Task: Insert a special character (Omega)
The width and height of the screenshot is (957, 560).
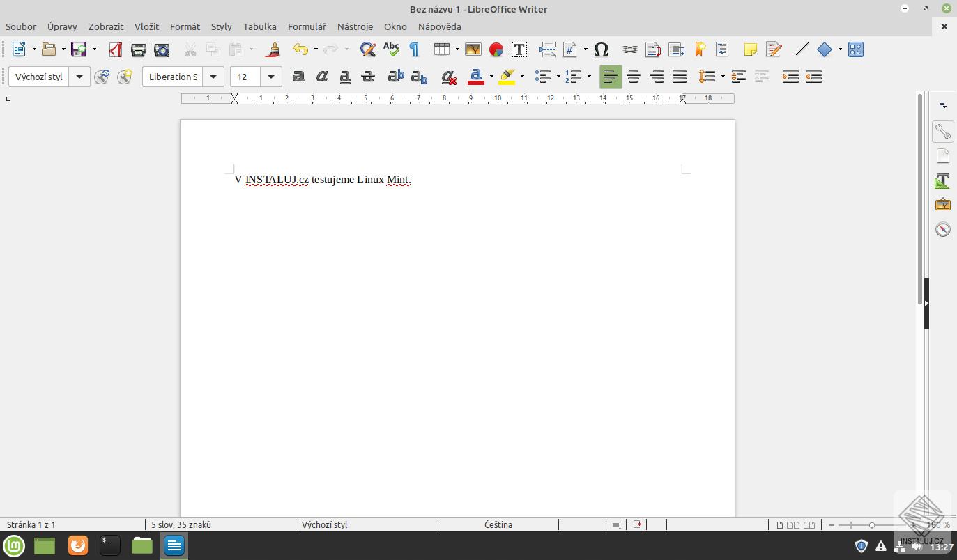Action: tap(601, 49)
